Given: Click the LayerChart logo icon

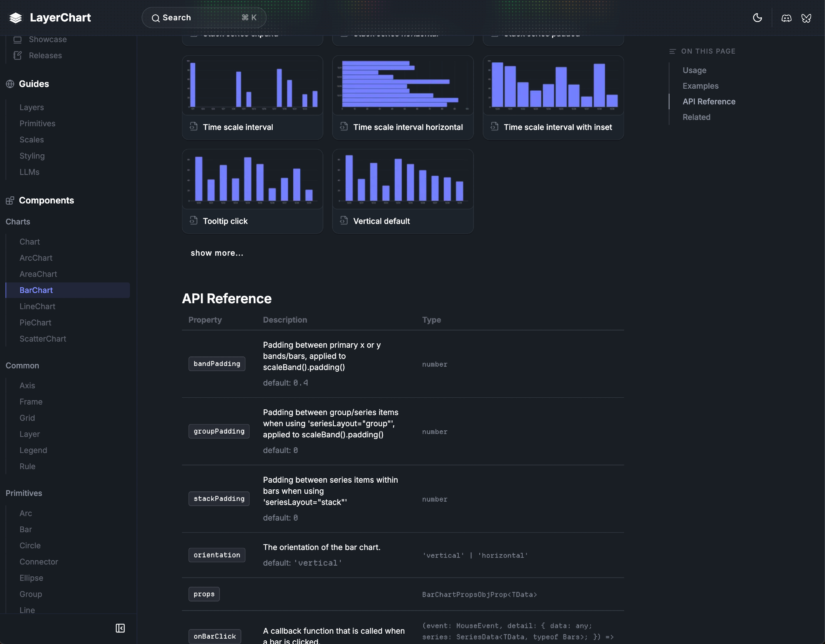Looking at the screenshot, I should pyautogui.click(x=16, y=18).
